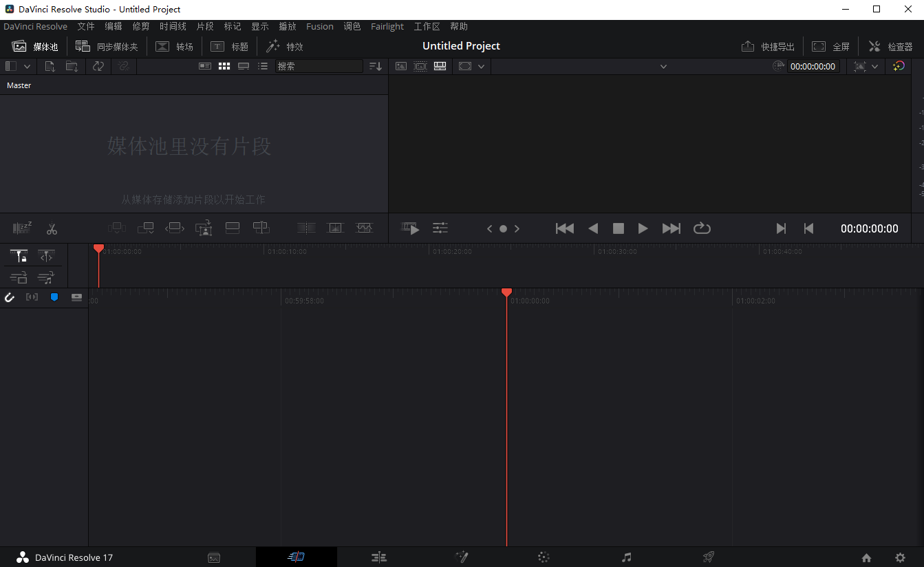
Task: Open the Fusion menu
Action: tap(320, 26)
